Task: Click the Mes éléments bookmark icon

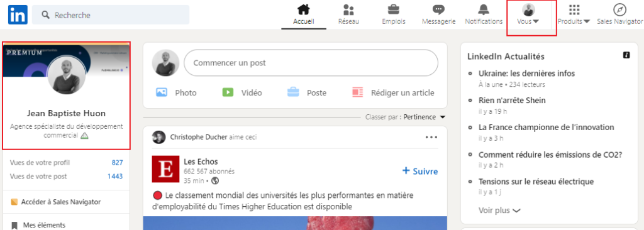Action: click(x=15, y=225)
